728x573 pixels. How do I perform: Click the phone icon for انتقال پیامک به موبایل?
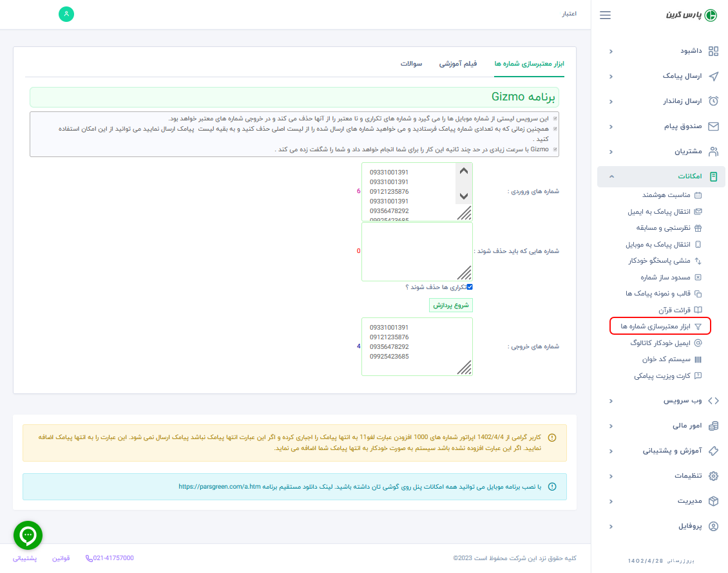(698, 245)
